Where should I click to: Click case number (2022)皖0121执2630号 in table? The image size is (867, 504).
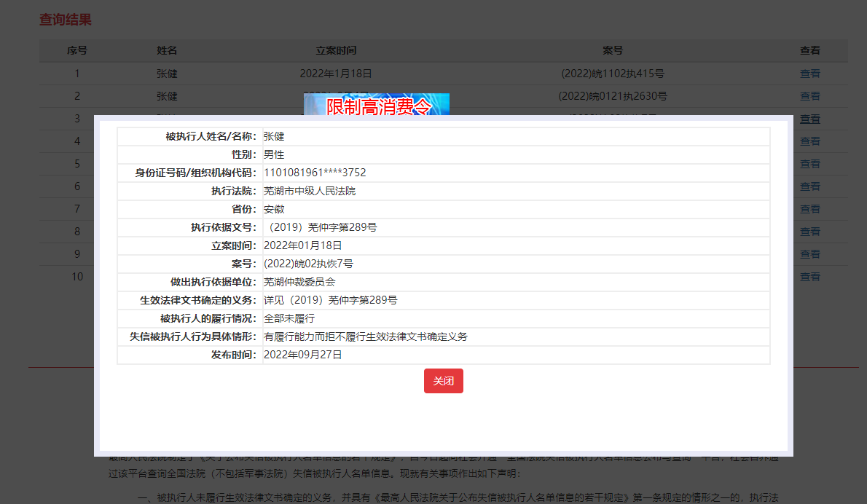click(613, 96)
